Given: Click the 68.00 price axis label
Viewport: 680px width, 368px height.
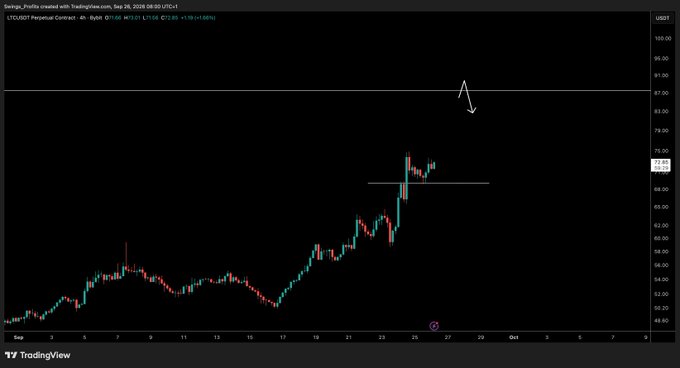Looking at the screenshot, I should [662, 189].
